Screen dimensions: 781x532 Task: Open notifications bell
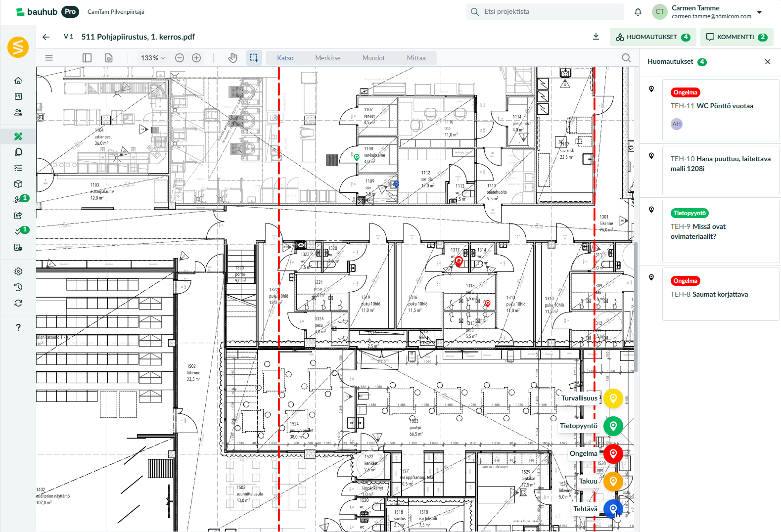(638, 12)
